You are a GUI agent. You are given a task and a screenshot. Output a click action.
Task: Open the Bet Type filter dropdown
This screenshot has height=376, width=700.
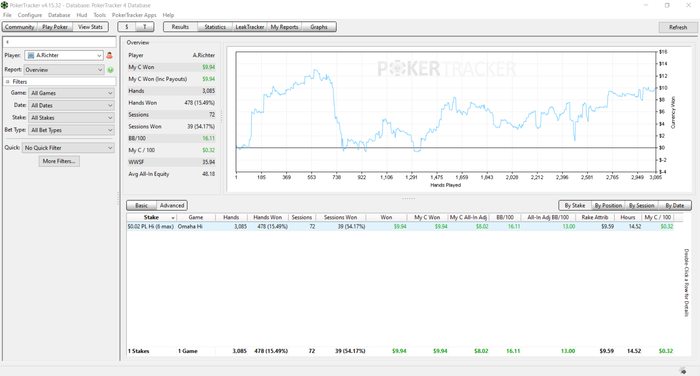pyautogui.click(x=71, y=130)
